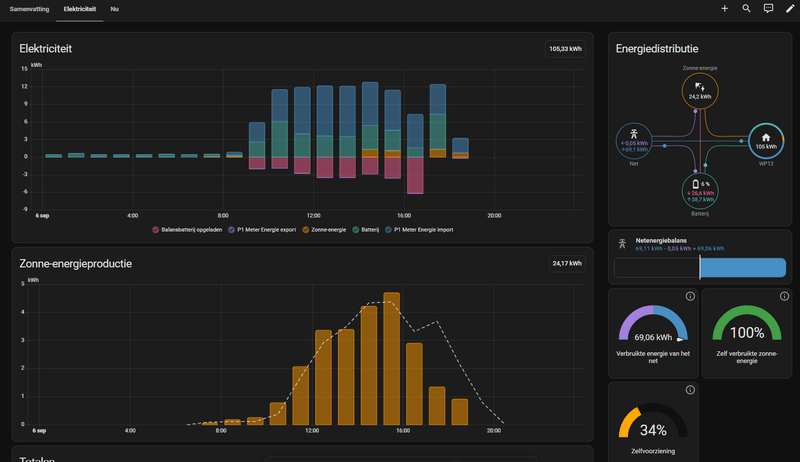The width and height of the screenshot is (800, 462).
Task: Click the Netenergiebalans pylon icon
Action: [x=622, y=244]
